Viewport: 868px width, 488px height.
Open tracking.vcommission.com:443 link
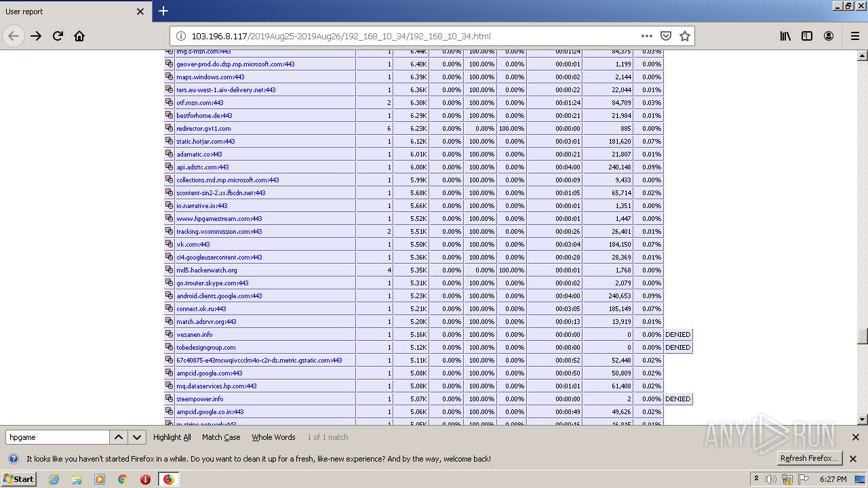click(x=219, y=231)
